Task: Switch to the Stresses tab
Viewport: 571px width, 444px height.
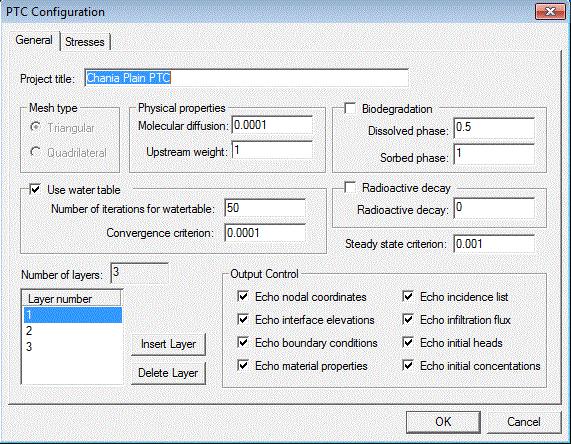Action: tap(85, 42)
